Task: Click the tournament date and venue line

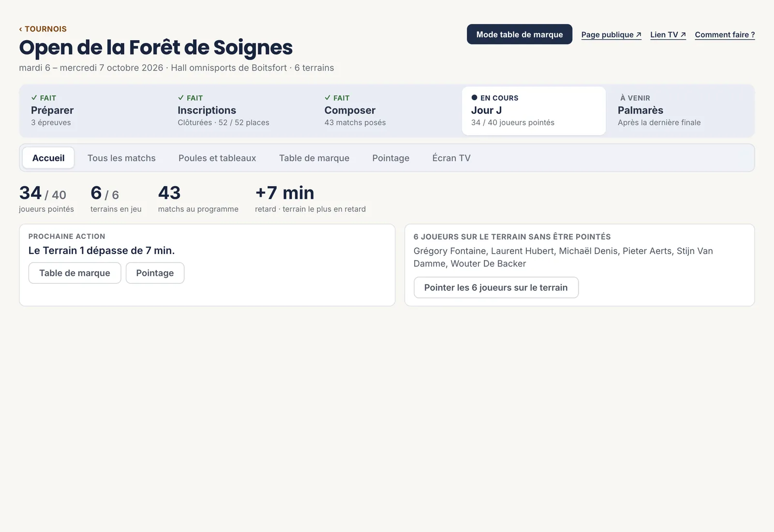Action: [x=176, y=68]
